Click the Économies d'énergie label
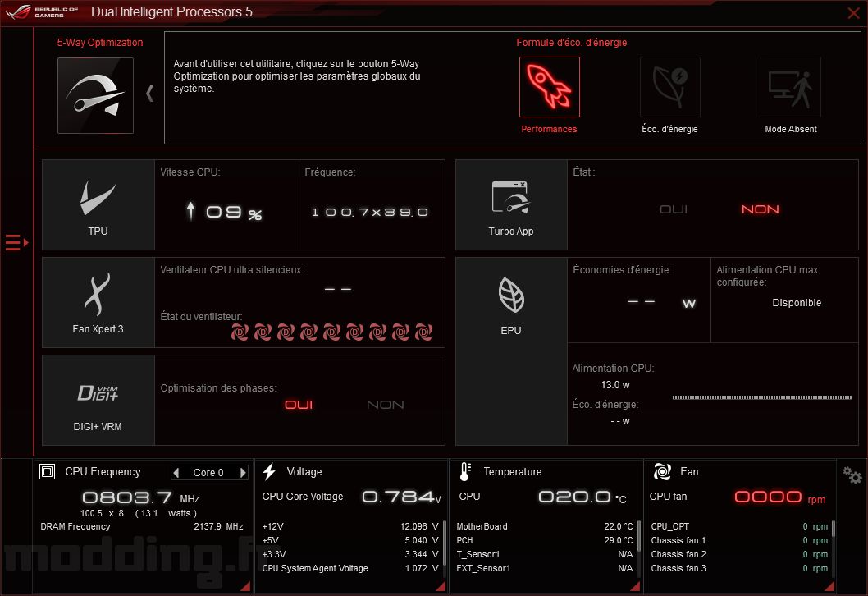Viewport: 868px width, 596px height. [x=622, y=270]
